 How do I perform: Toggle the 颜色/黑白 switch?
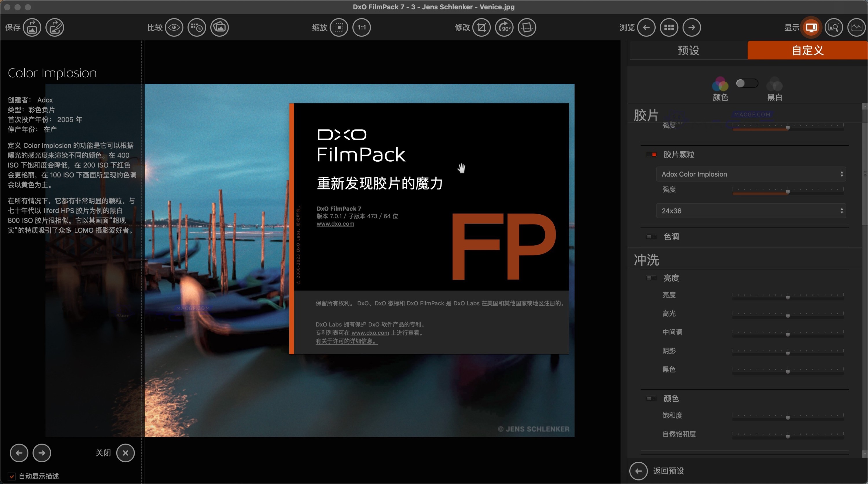click(747, 83)
